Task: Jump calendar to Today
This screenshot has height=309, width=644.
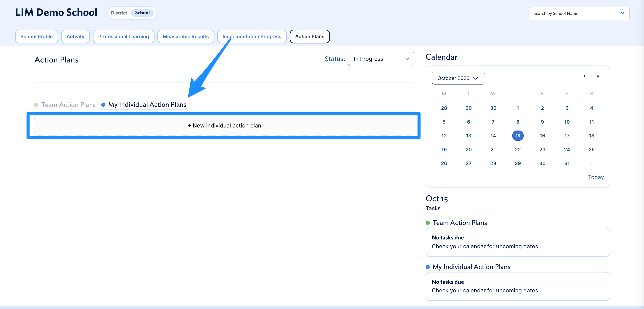Action: coord(596,177)
